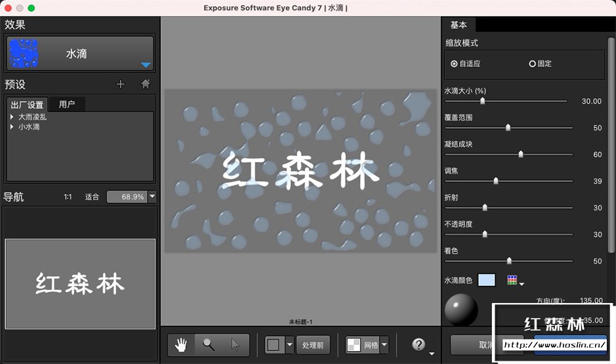Click the navigator preview thumbnail
This screenshot has height=364, width=616.
(80, 284)
